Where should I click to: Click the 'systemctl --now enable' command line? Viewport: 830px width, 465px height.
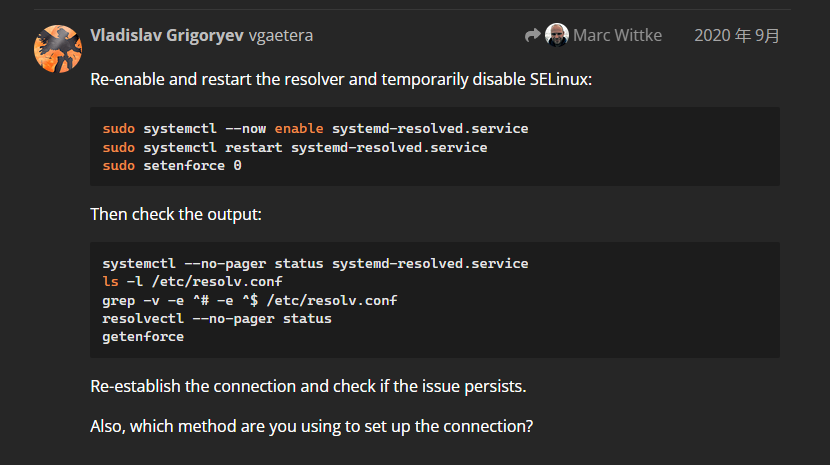[x=315, y=129]
